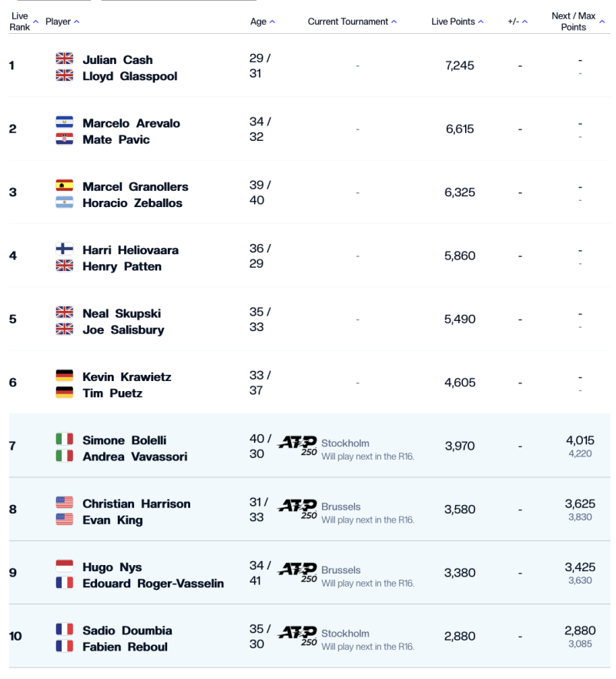Click the ATP 250 logo beside Bolelli's Stockholm entry
Viewport: 616px width, 679px height.
click(297, 446)
